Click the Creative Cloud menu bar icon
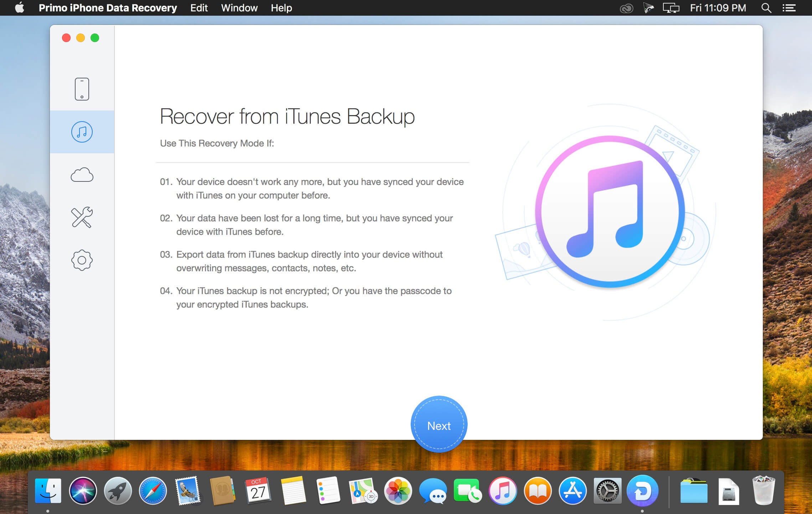 [626, 8]
